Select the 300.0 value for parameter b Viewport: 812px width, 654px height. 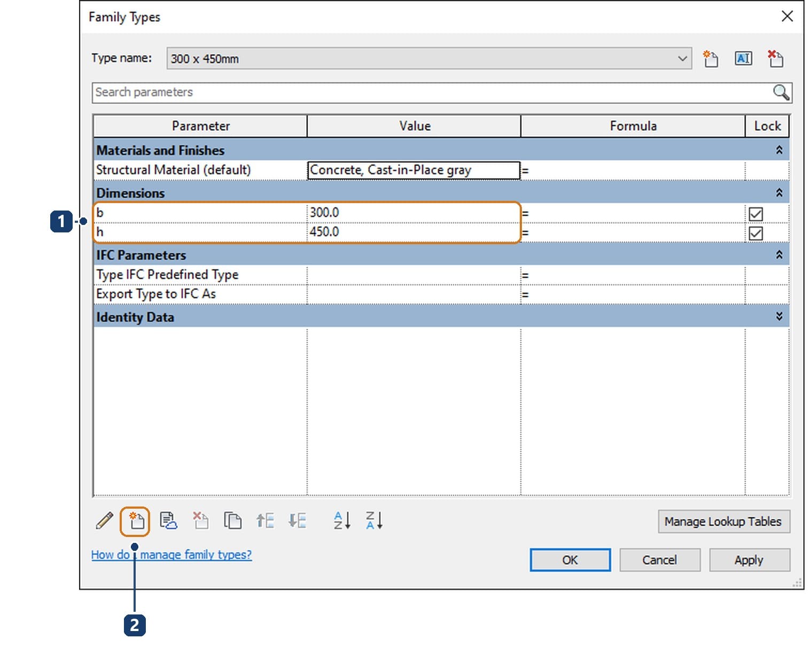324,213
